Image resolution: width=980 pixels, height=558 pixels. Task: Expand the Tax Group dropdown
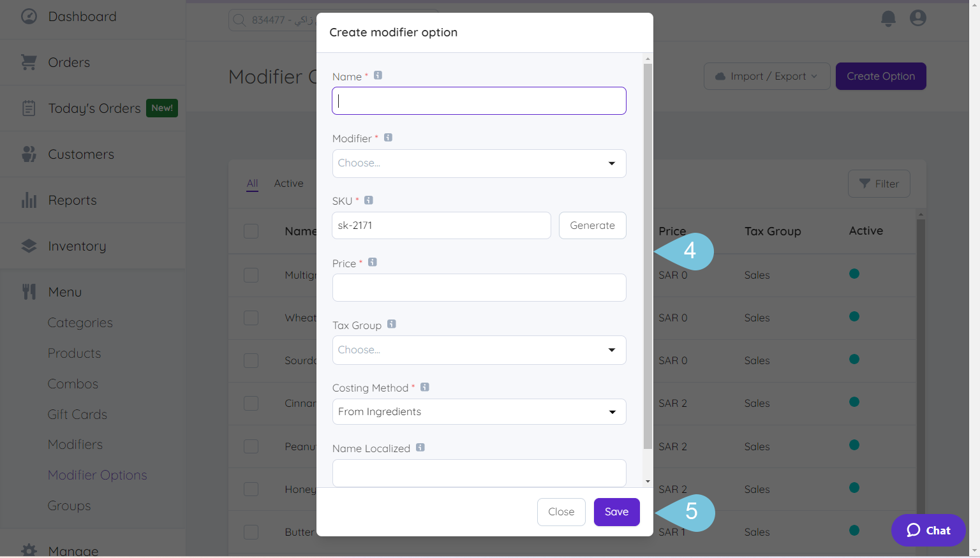(479, 349)
